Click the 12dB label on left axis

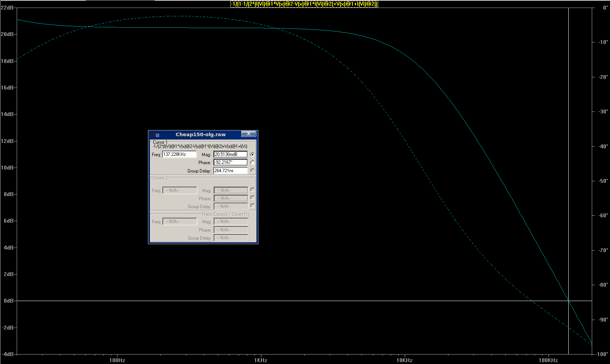pyautogui.click(x=7, y=141)
